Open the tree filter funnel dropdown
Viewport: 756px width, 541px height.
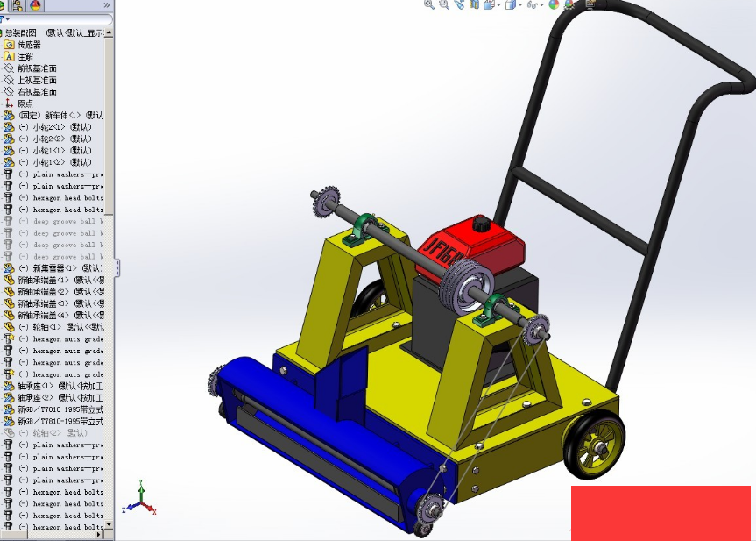click(x=4, y=19)
